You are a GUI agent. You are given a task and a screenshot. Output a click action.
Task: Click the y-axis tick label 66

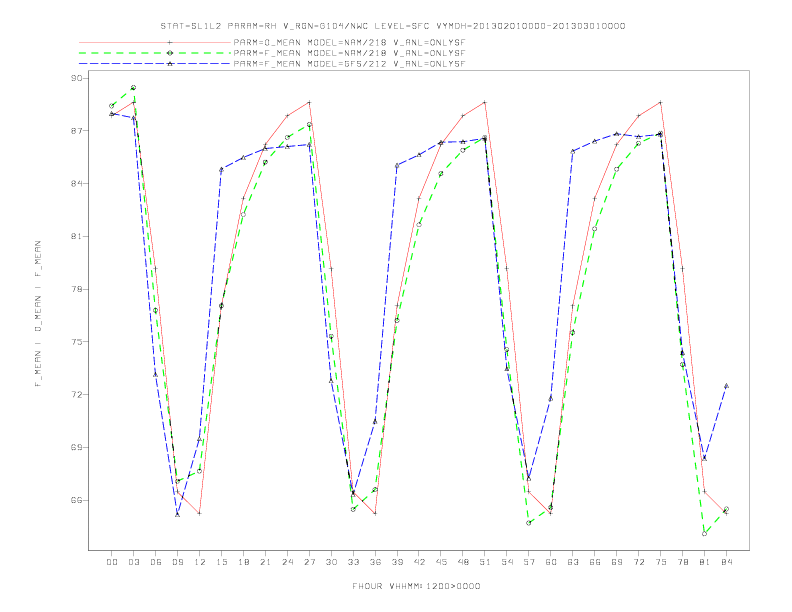coord(76,500)
